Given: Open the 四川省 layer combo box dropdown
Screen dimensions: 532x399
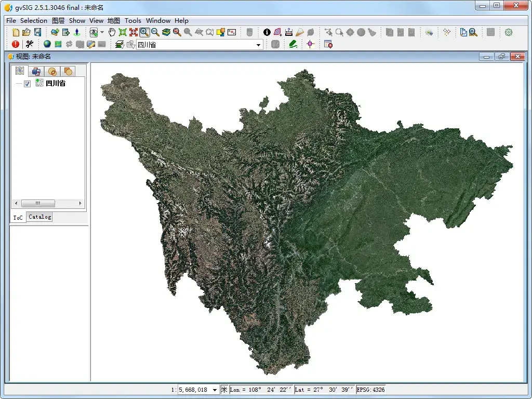Looking at the screenshot, I should coord(258,44).
